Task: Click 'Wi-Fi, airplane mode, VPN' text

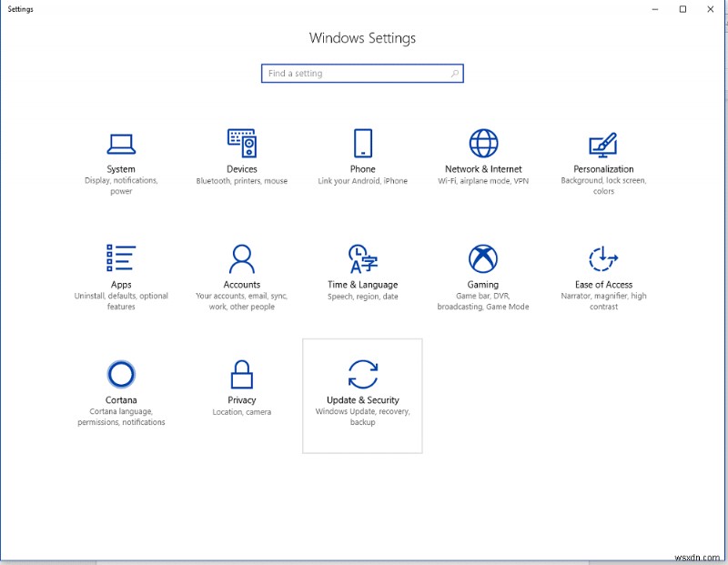Action: [483, 181]
